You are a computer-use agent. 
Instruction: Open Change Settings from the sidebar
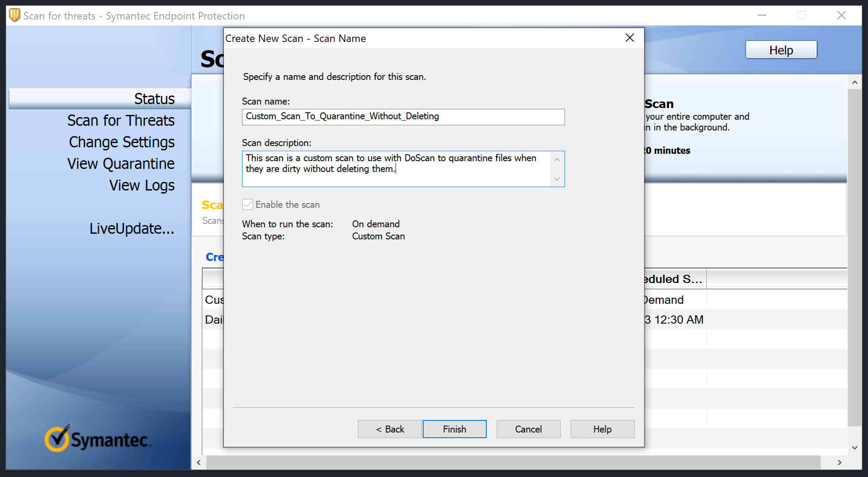(122, 142)
